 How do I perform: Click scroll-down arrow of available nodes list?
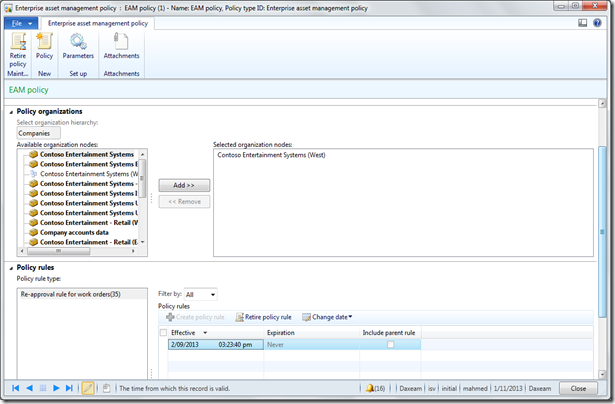(x=143, y=242)
